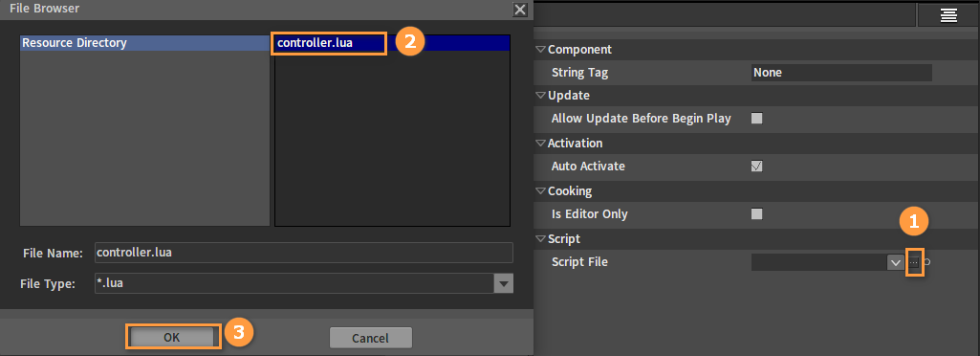This screenshot has width=980, height=356.
Task: Enable the Is Editor Only checkbox
Action: [x=756, y=214]
